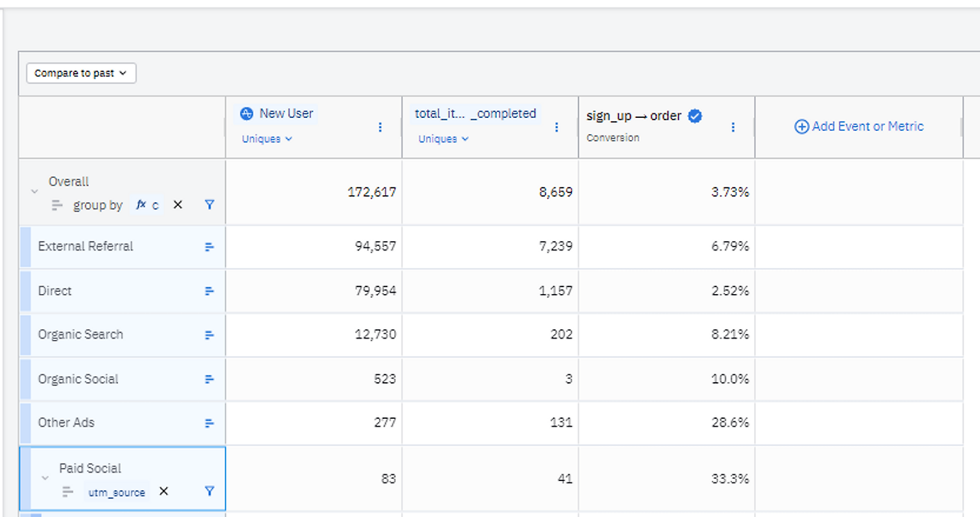Break down the External Referral row
Screen dimensions: 980x517
[x=210, y=247]
